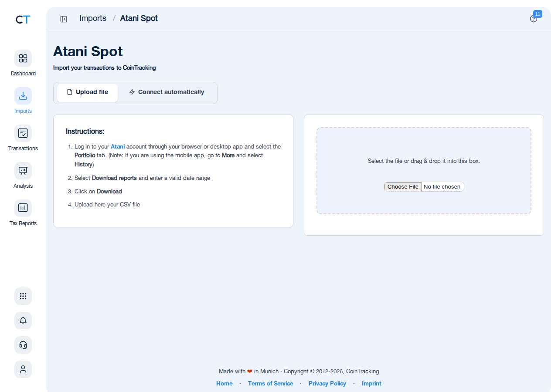This screenshot has width=558, height=392.
Task: Open the Analysis sidebar icon
Action: pos(23,171)
